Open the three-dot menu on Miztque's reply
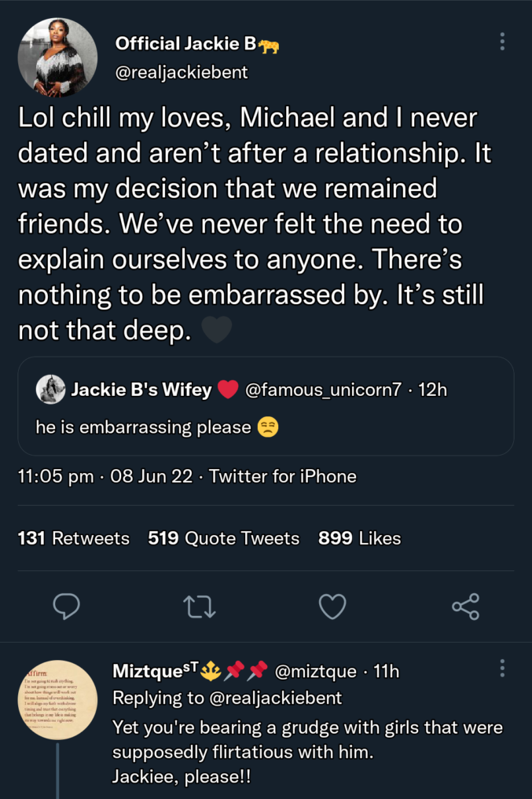 point(502,669)
